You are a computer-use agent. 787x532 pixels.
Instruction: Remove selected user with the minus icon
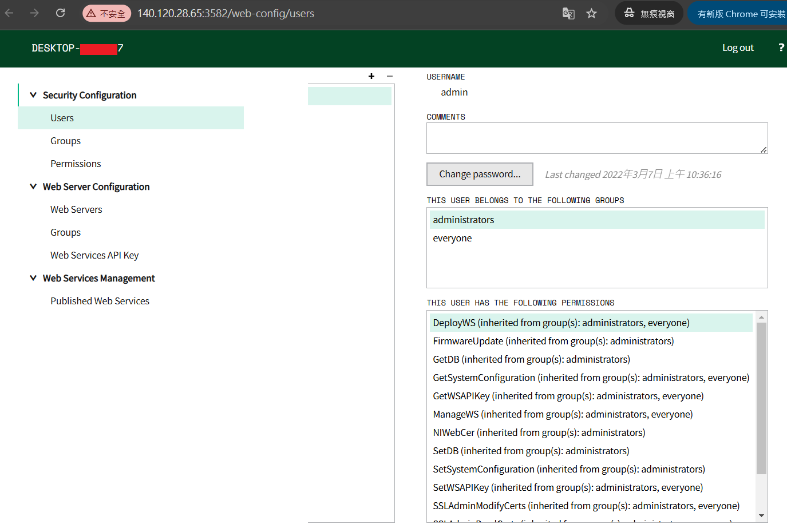tap(390, 76)
